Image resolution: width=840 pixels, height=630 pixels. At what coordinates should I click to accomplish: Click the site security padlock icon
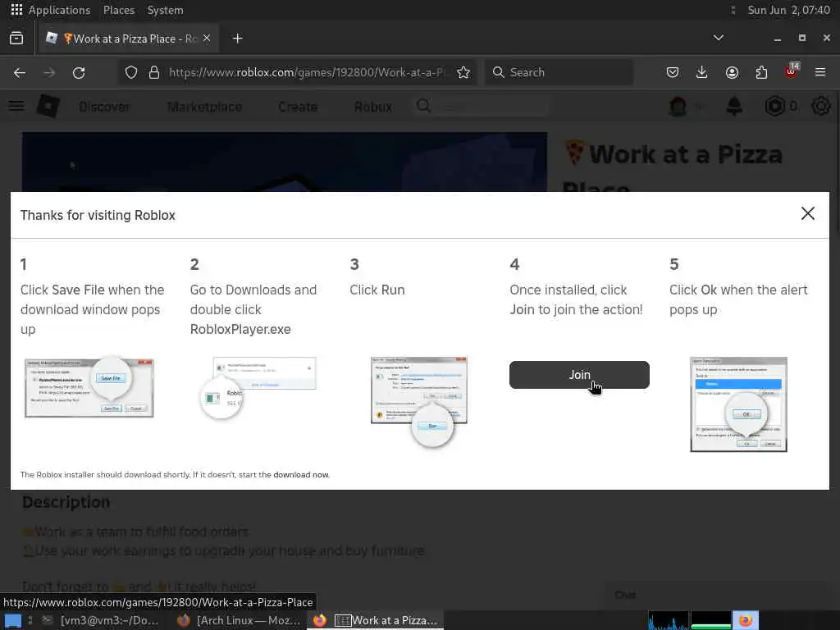tap(154, 72)
